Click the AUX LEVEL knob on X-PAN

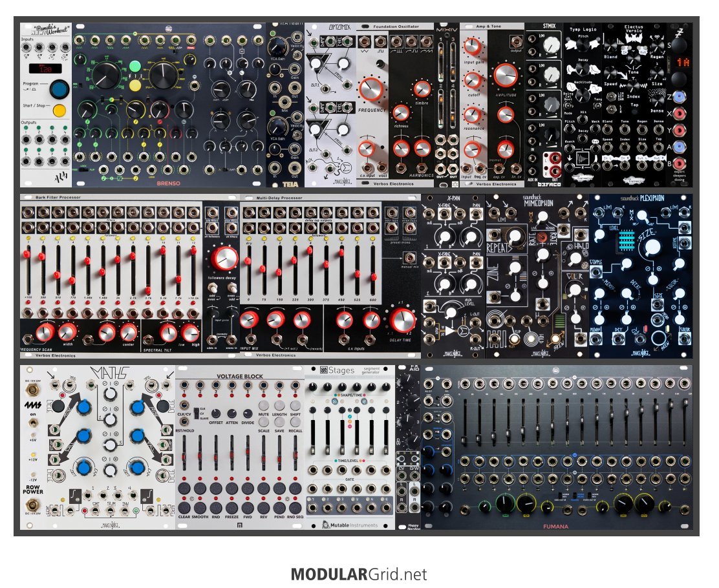(452, 311)
